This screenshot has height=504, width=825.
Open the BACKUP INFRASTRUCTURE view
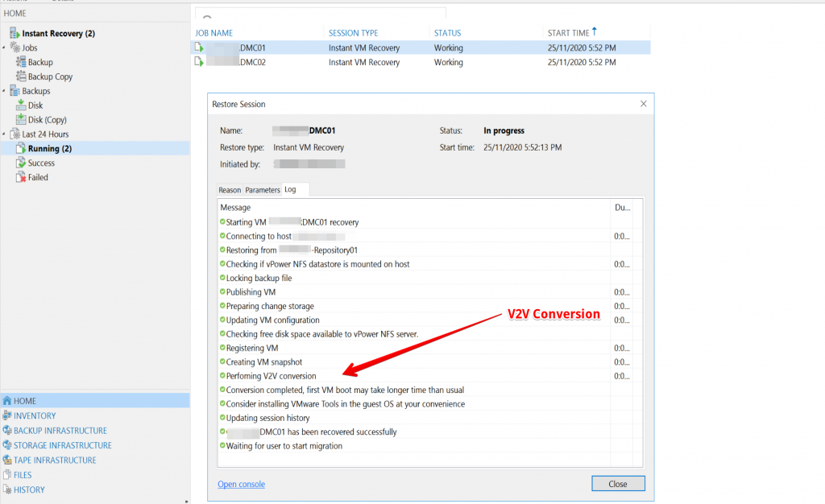click(60, 431)
